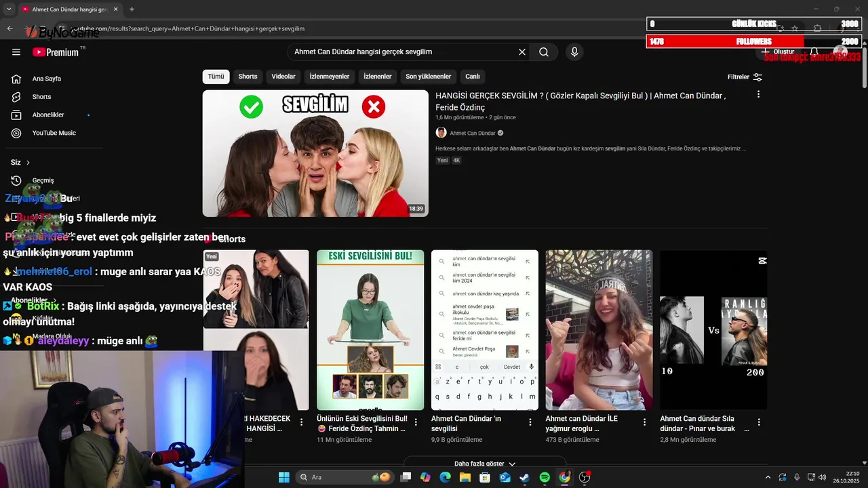Image resolution: width=868 pixels, height=488 pixels.
Task: Open the Ana Sayfa home icon
Action: pyautogui.click(x=16, y=79)
